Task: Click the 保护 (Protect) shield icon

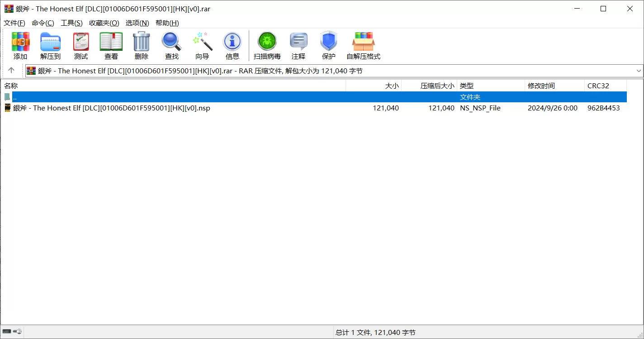Action: coord(328,45)
